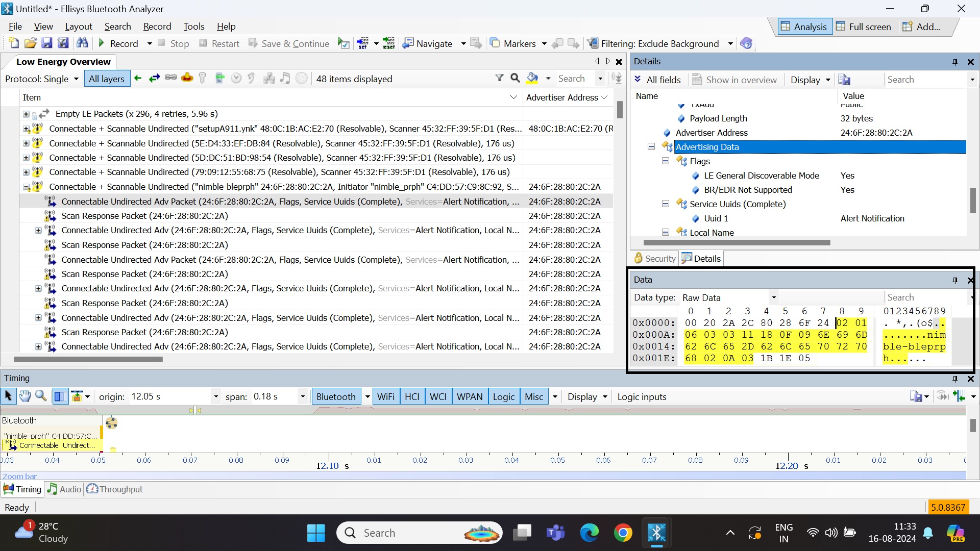Pin the Data panel

(955, 280)
